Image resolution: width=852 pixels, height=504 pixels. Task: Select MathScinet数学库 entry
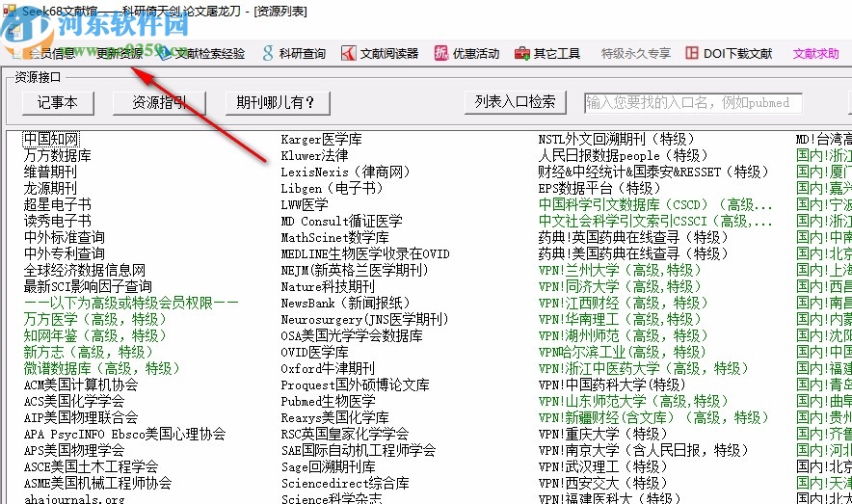point(334,237)
